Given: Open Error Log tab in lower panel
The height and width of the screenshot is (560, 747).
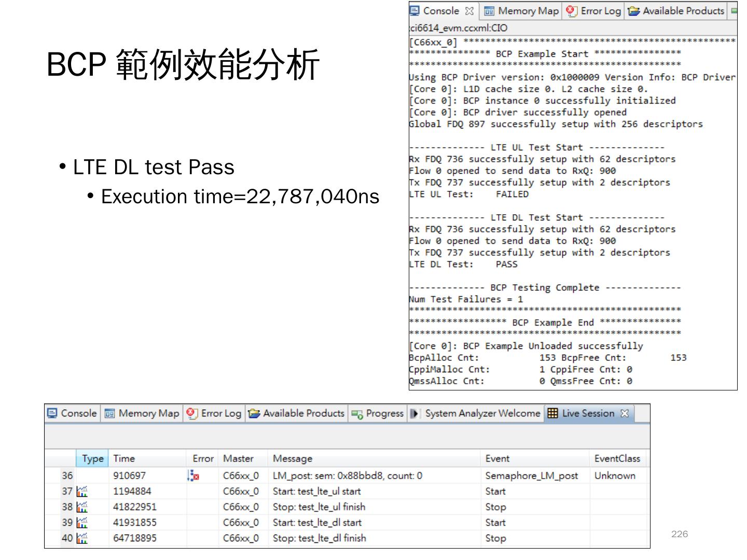Looking at the screenshot, I should [214, 413].
